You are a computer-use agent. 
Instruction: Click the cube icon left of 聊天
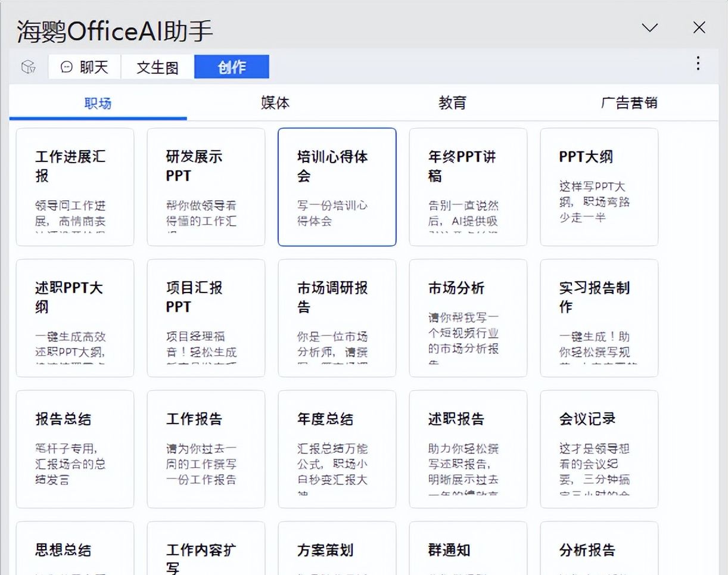tap(28, 67)
